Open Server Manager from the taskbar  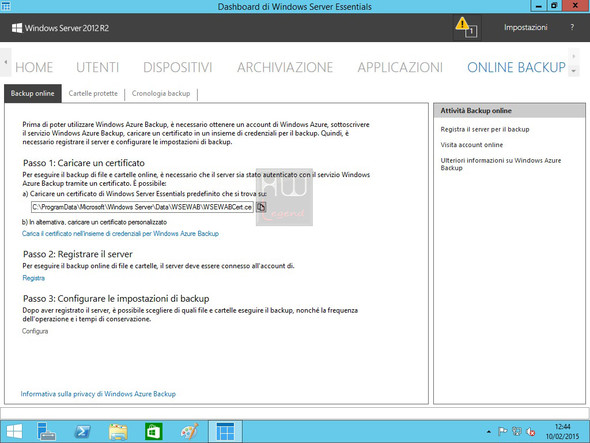coord(46,431)
